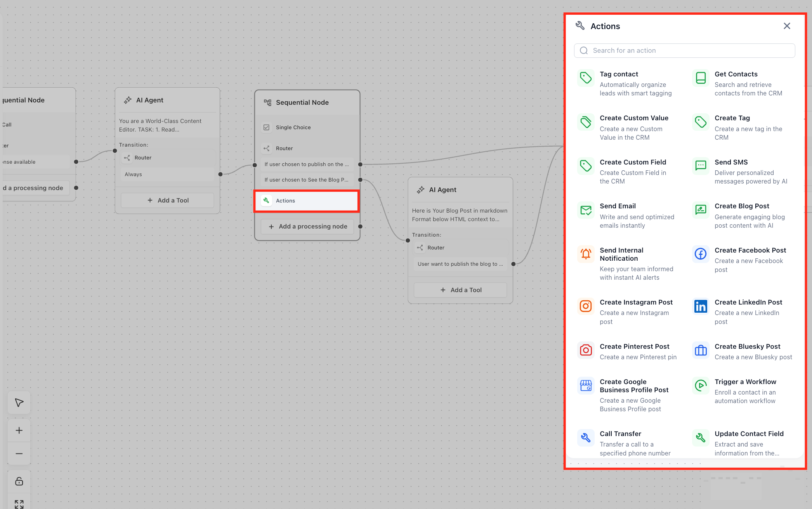The height and width of the screenshot is (509, 812).
Task: Open the Actions row in Sequential Node
Action: (307, 201)
